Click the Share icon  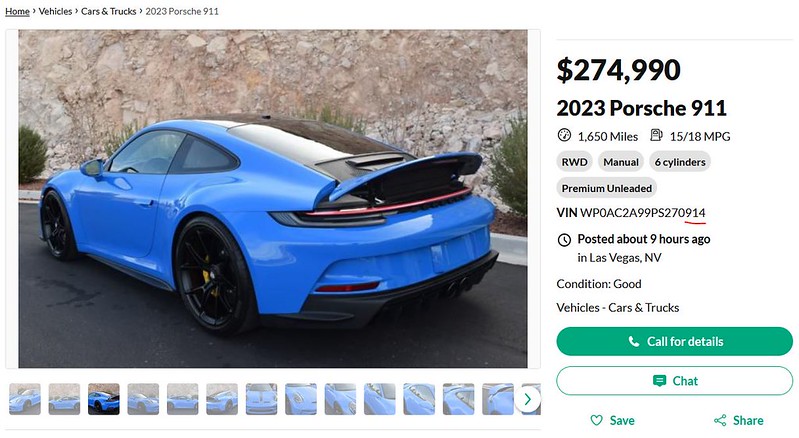(720, 420)
